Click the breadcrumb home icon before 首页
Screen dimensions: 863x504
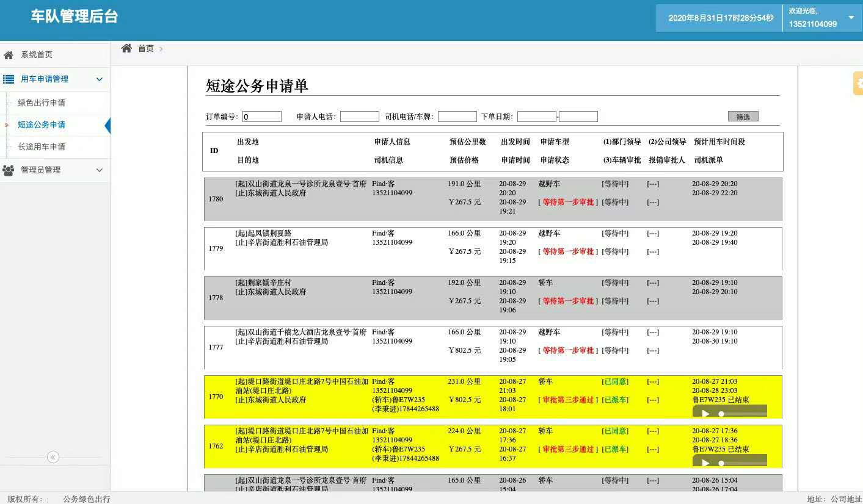(126, 49)
